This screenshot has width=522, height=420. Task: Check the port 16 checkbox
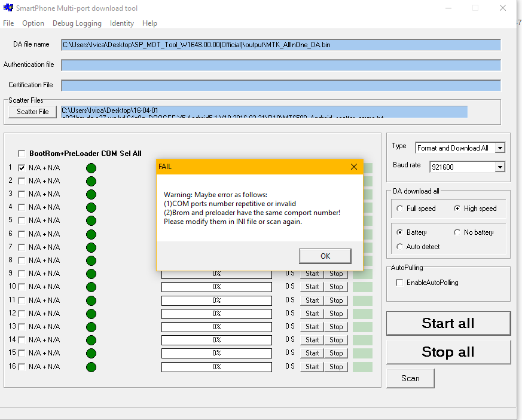[x=22, y=367]
